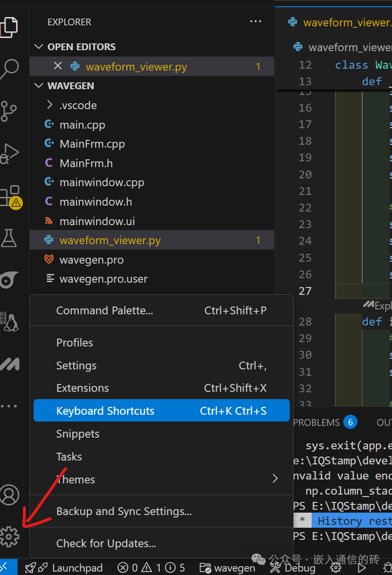Click the penguin embedded-Linux activity bar icon
392x575 pixels.
click(10, 322)
